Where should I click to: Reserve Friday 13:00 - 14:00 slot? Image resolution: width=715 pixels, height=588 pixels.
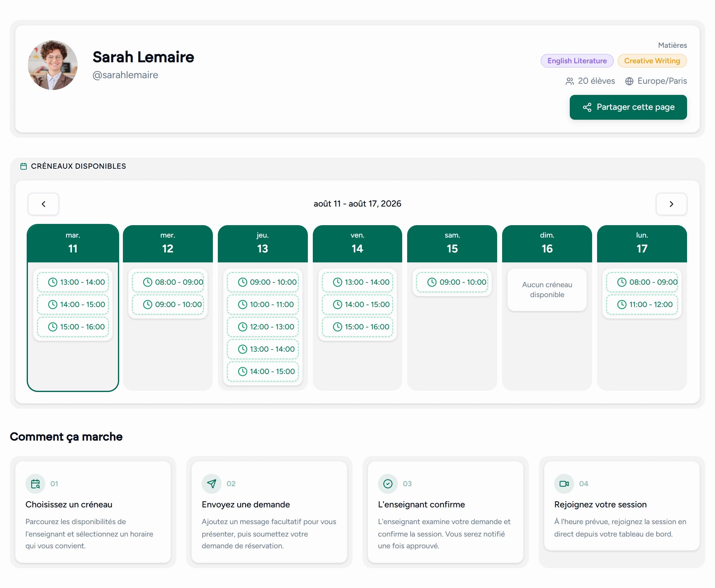357,282
